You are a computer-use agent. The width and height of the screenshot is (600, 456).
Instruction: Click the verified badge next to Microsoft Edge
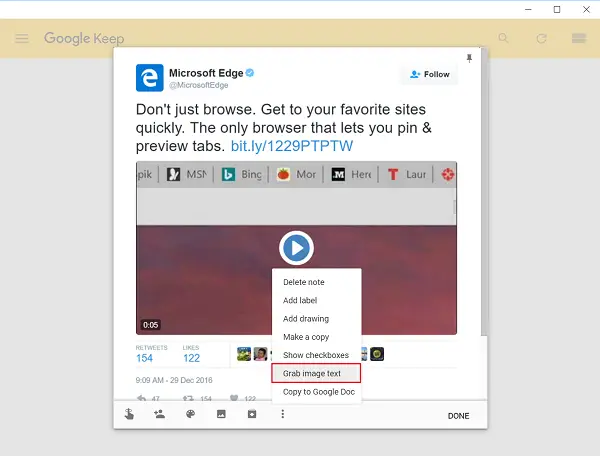(x=250, y=73)
